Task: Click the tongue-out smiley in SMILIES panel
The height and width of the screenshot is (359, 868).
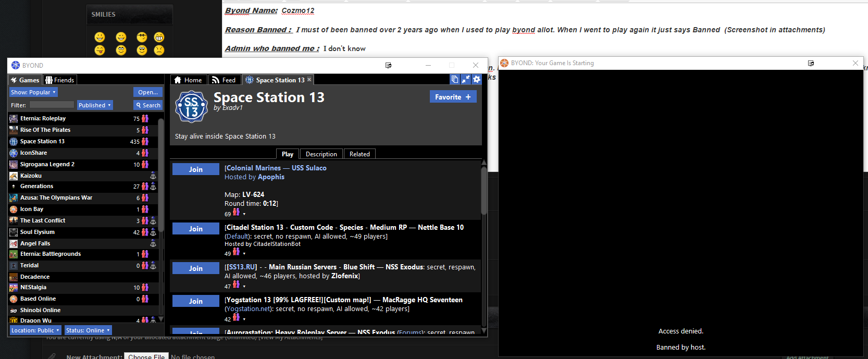Action: point(100,50)
